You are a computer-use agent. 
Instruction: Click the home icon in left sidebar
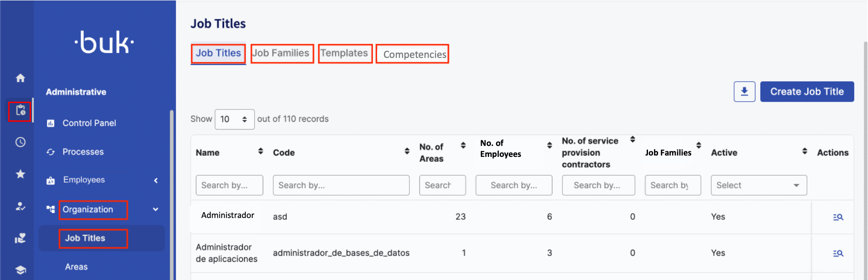(20, 78)
